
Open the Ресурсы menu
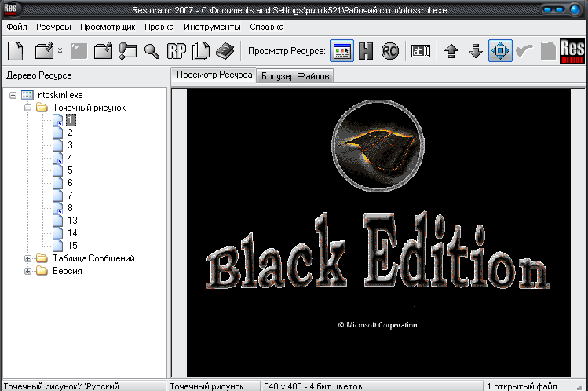pos(53,26)
